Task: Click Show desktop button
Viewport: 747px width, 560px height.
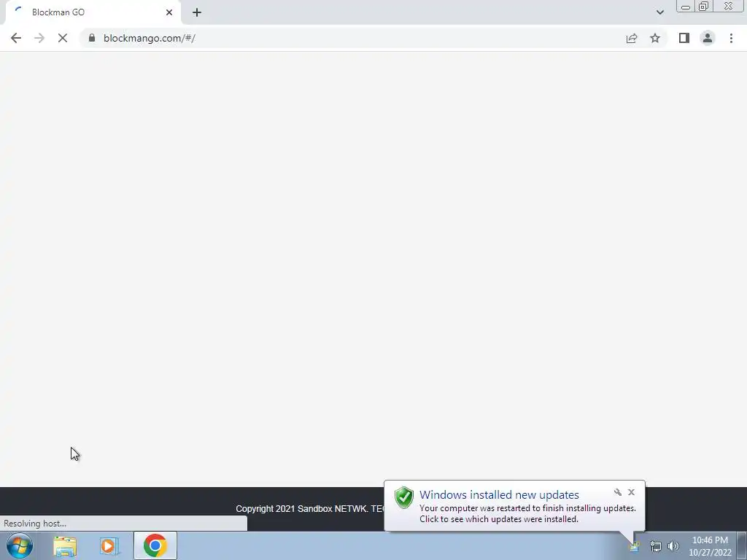Action: [742, 545]
